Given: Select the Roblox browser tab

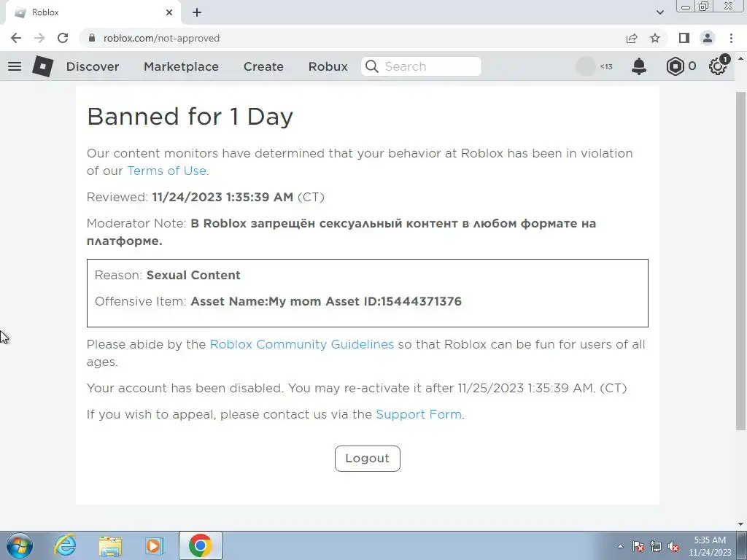Looking at the screenshot, I should coord(93,12).
